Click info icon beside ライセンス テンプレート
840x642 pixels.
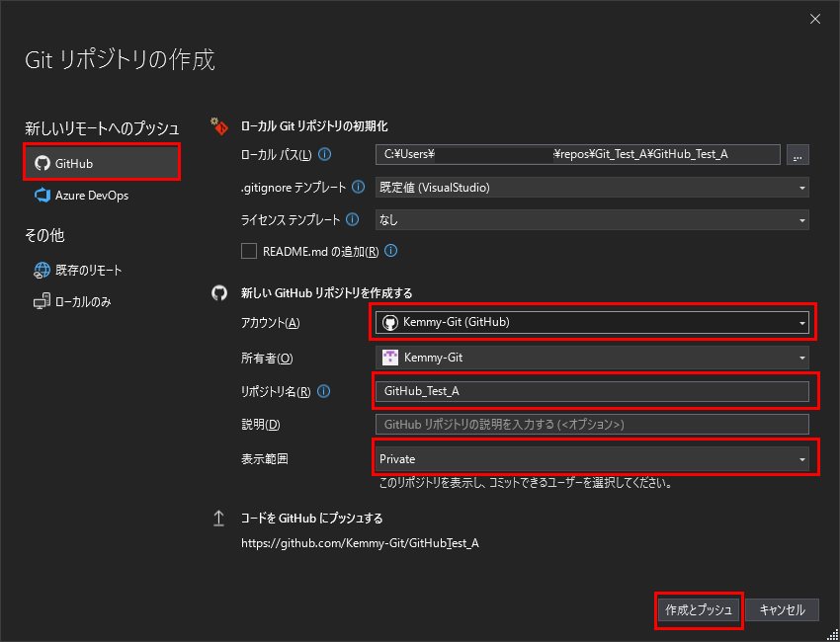[x=353, y=219]
